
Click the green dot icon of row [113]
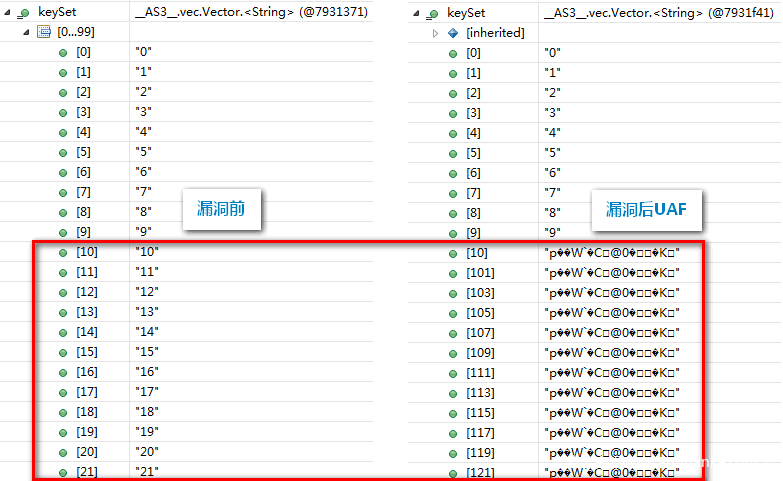pos(453,394)
